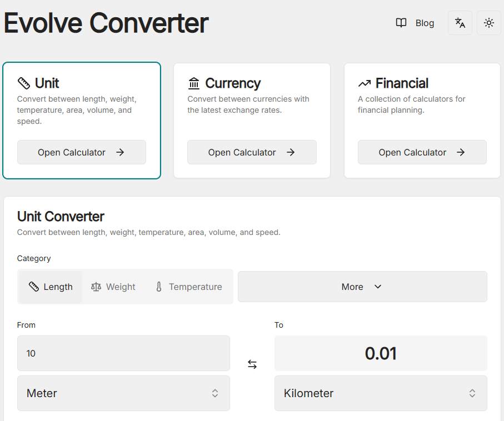The image size is (504, 421).
Task: Click the ruler icon on the Unit card
Action: click(23, 82)
